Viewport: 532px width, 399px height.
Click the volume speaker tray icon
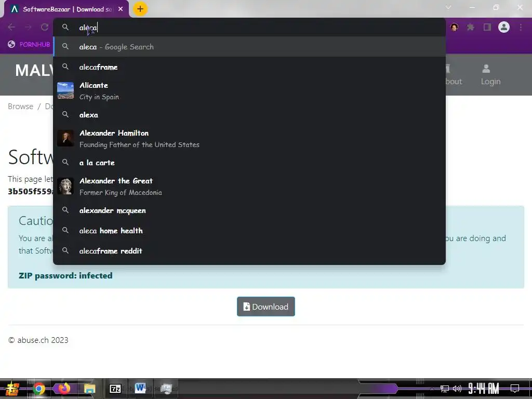point(457,389)
